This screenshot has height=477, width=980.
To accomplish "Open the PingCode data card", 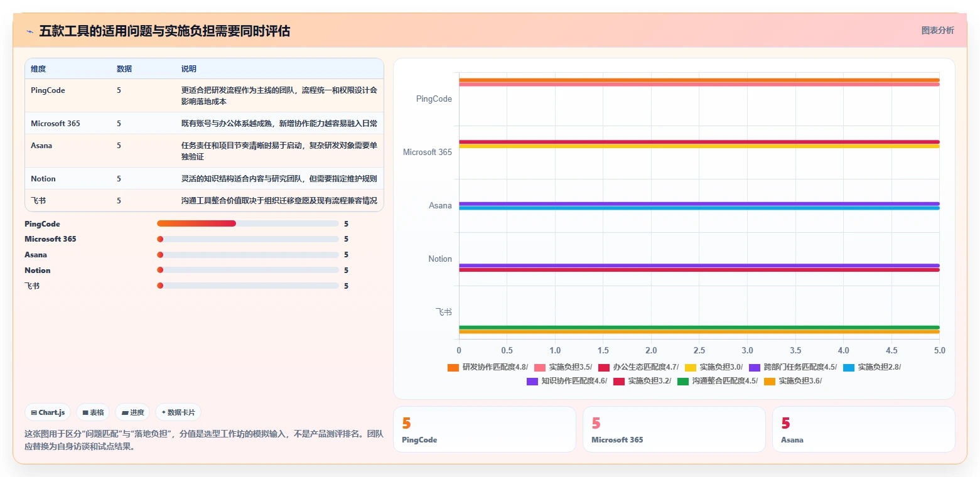I will pos(484,429).
